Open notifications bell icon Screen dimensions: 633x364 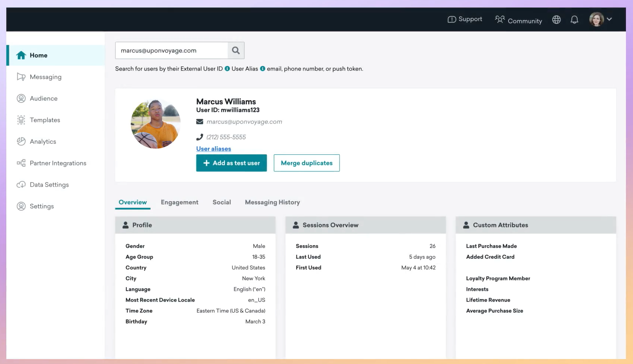574,20
